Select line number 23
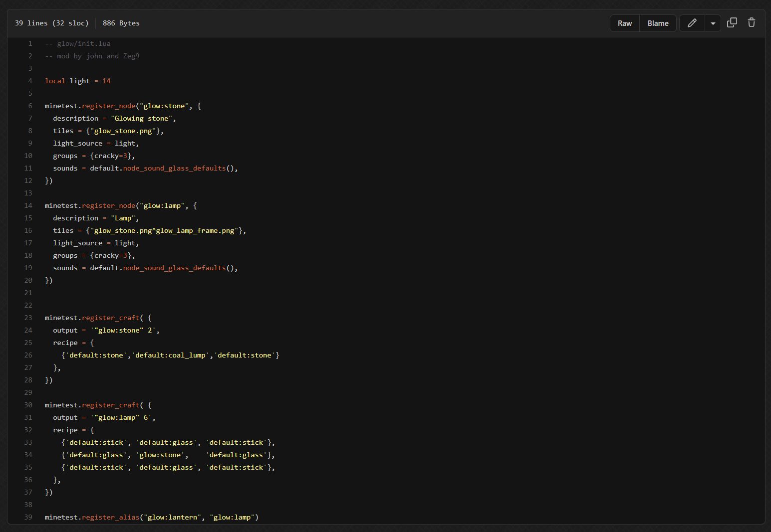Screen dimensions: 771x532 click(28, 318)
